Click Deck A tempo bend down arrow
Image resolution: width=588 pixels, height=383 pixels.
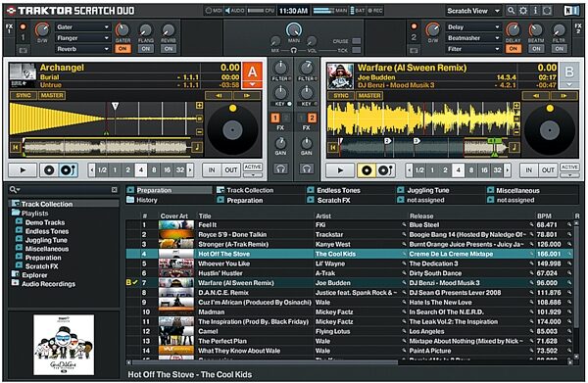[x=219, y=96]
